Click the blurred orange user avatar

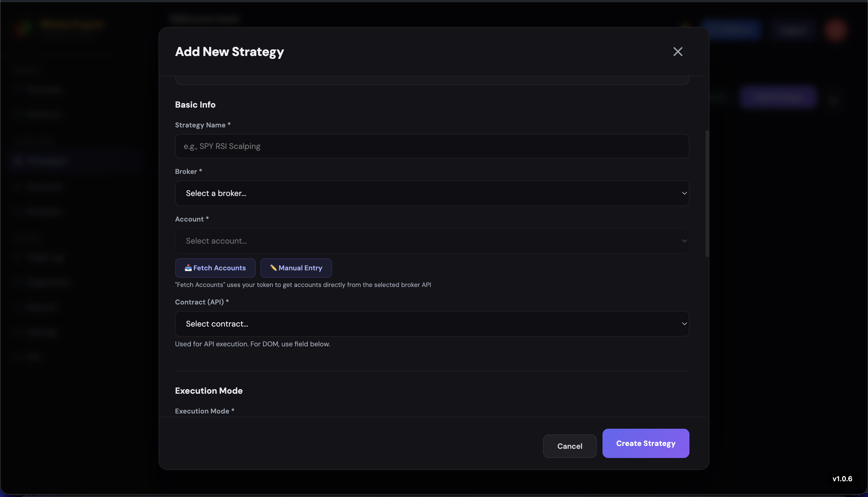point(835,30)
